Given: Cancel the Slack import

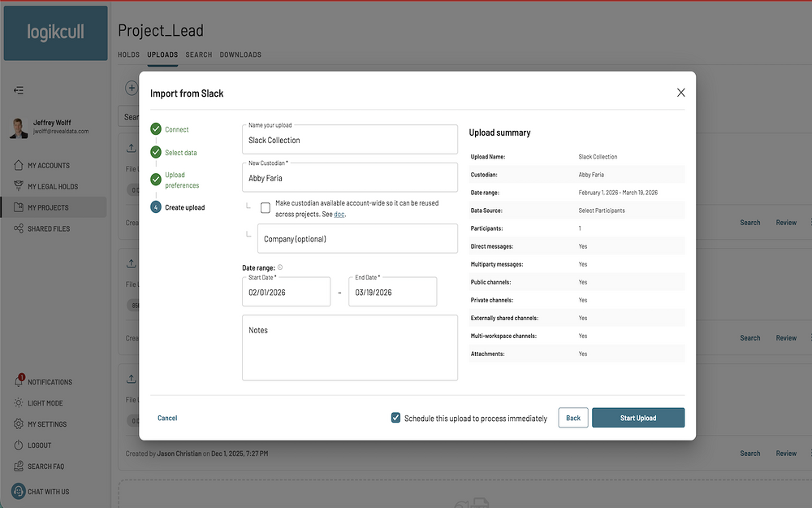Looking at the screenshot, I should click(x=167, y=418).
